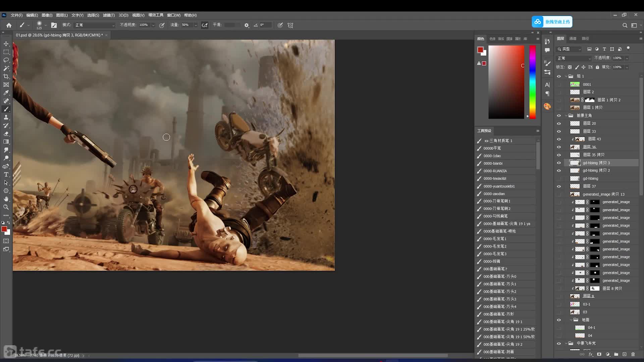Delete layer trash icon
Image resolution: width=644 pixels, height=362 pixels.
click(x=633, y=354)
